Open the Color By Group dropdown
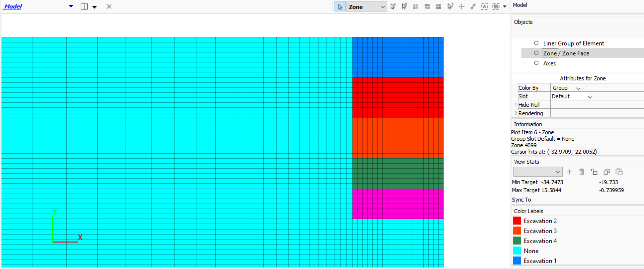The height and width of the screenshot is (269, 644). tap(578, 88)
